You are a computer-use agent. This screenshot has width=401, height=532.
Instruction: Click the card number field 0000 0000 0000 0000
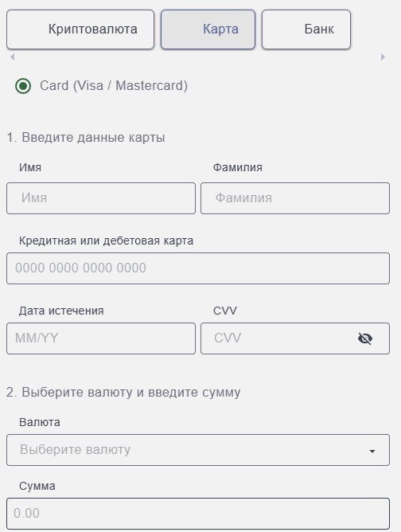point(198,268)
